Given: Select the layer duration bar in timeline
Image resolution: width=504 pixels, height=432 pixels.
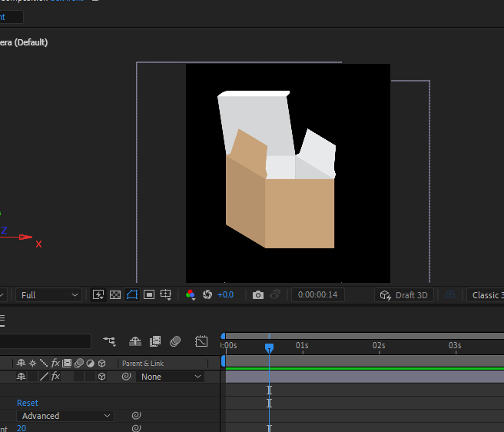Looking at the screenshot, I should pos(365,377).
